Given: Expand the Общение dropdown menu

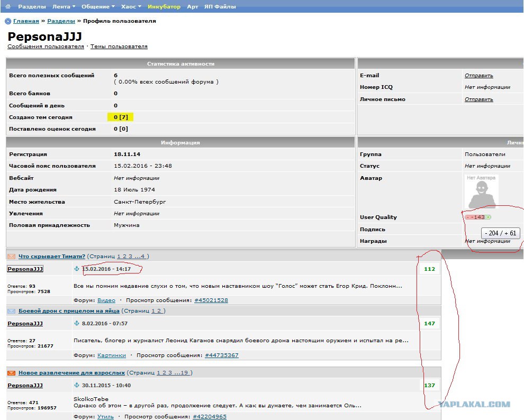Looking at the screenshot, I should tap(98, 7).
